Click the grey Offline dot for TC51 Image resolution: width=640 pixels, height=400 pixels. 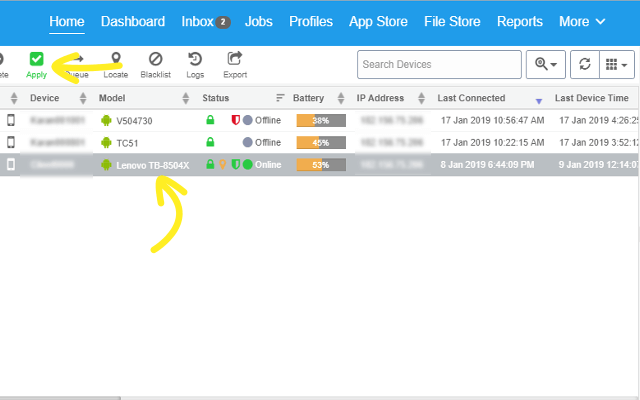[247, 142]
